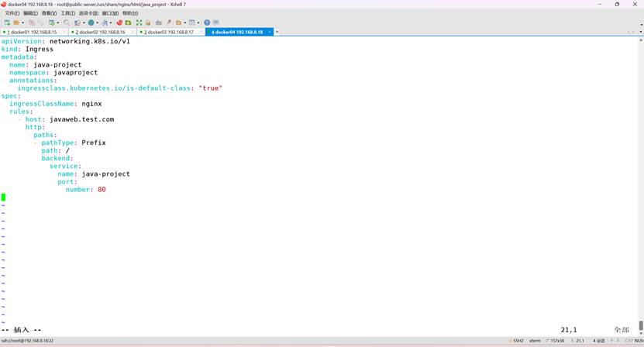Click the vim position indicator 21,1

tap(569, 330)
